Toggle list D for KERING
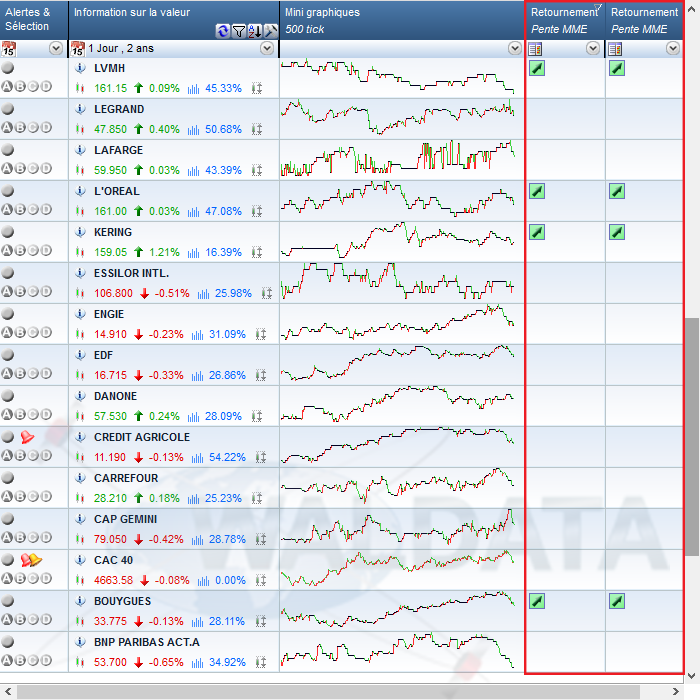 [x=46, y=250]
